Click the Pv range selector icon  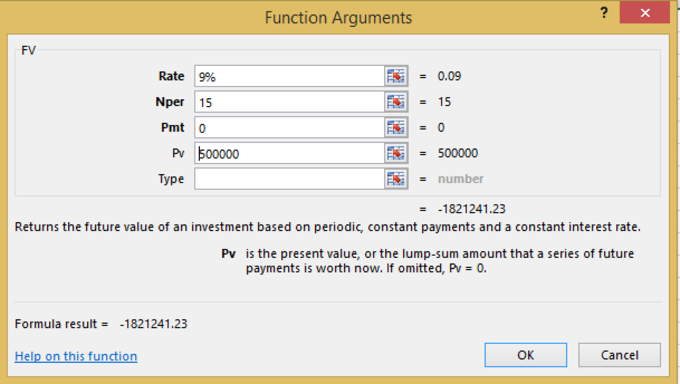pyautogui.click(x=396, y=153)
